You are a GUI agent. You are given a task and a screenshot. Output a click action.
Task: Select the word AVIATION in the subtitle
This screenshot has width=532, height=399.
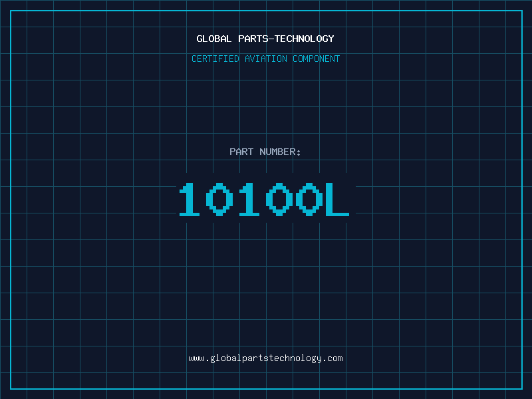click(266, 59)
